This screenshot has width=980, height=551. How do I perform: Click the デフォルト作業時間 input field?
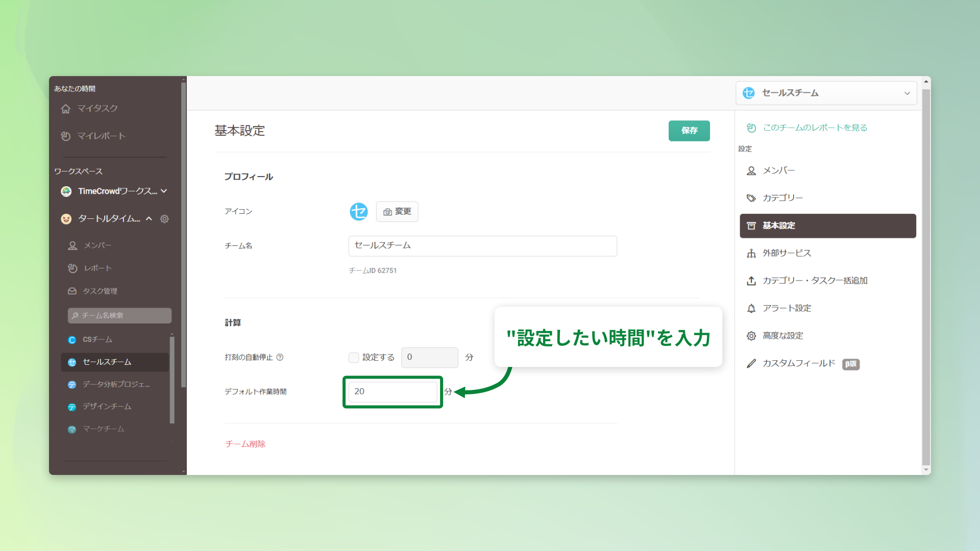coord(392,391)
